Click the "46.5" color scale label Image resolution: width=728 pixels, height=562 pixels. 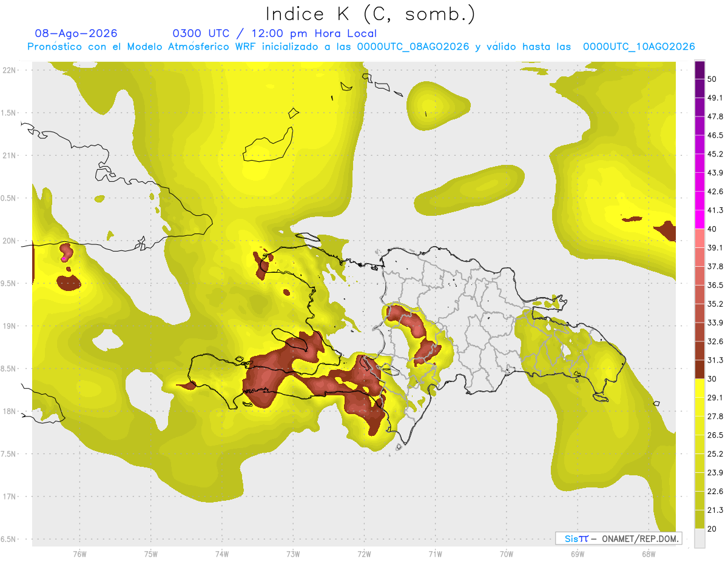715,135
